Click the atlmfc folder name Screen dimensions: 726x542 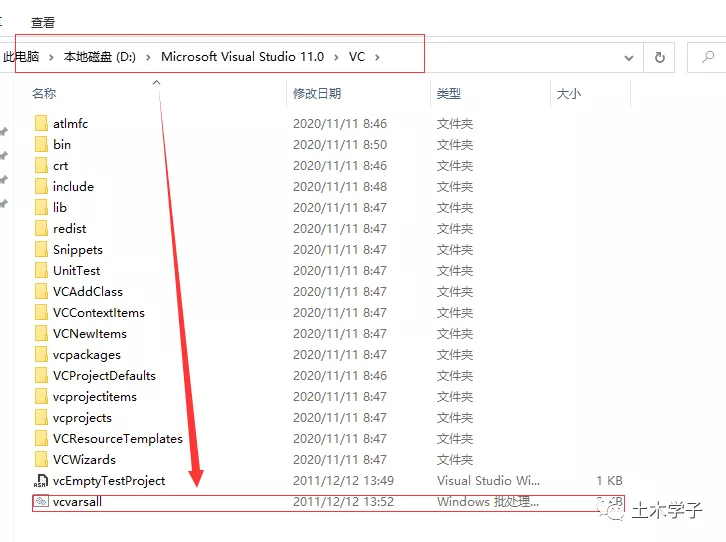(x=70, y=124)
